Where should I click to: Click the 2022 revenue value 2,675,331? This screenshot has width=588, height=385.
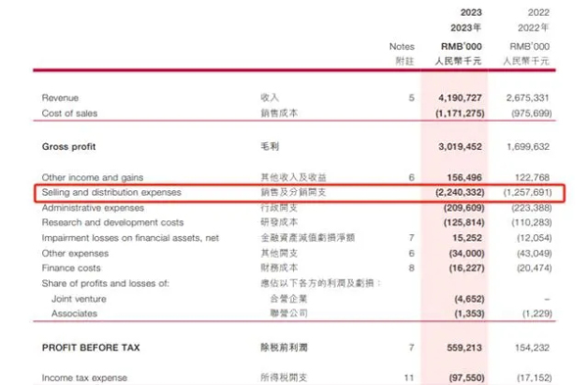(x=527, y=98)
